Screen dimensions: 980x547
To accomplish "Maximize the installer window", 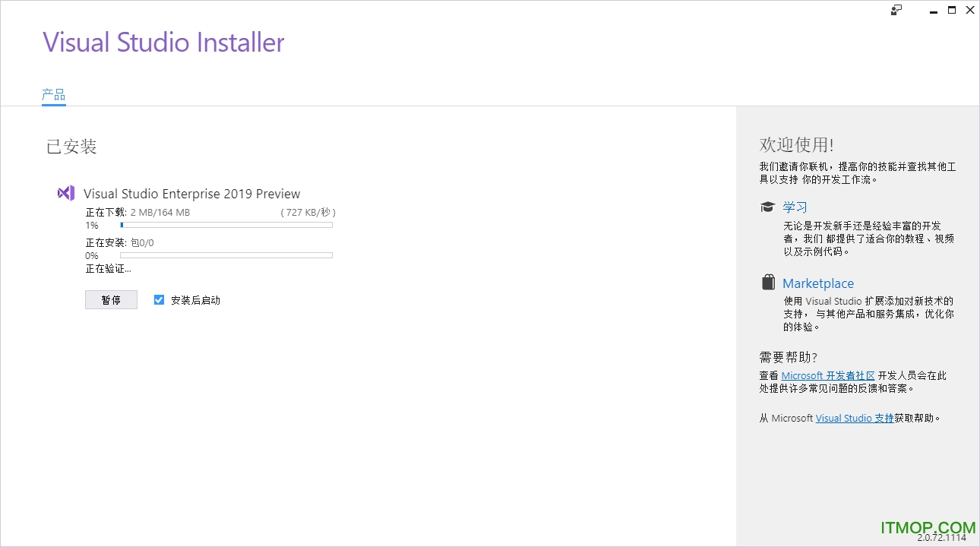I will (x=952, y=10).
